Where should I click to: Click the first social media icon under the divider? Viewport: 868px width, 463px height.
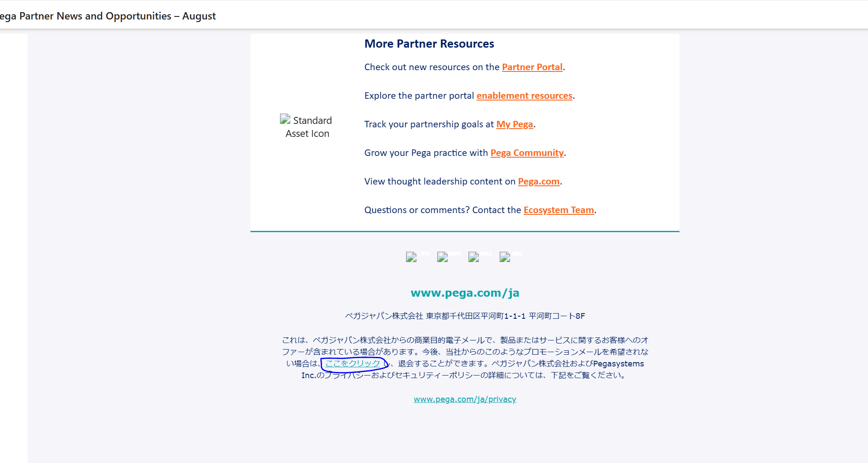[411, 257]
